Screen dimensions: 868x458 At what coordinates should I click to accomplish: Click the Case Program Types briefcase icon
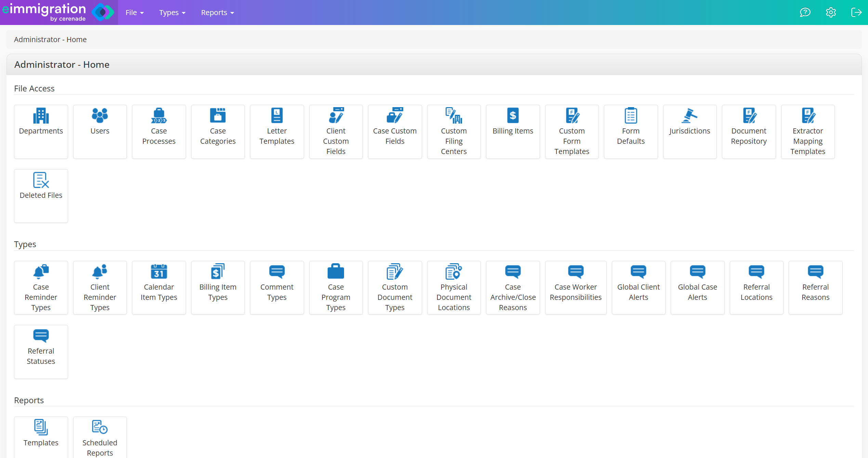click(x=336, y=272)
